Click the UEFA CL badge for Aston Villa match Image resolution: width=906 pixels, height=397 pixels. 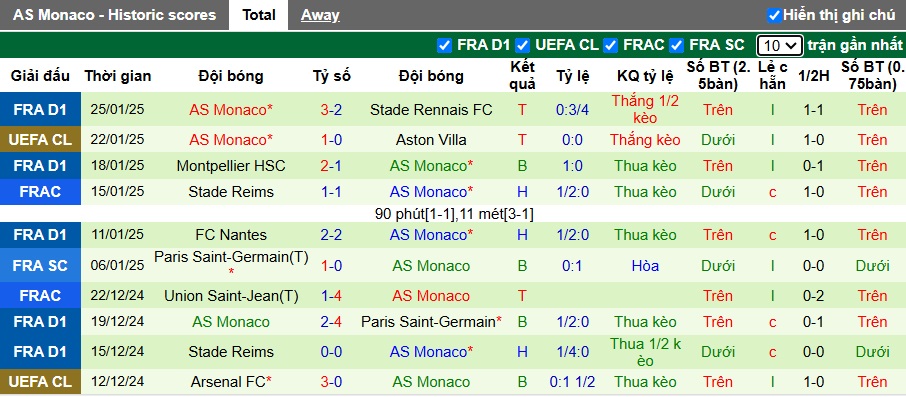(x=40, y=140)
